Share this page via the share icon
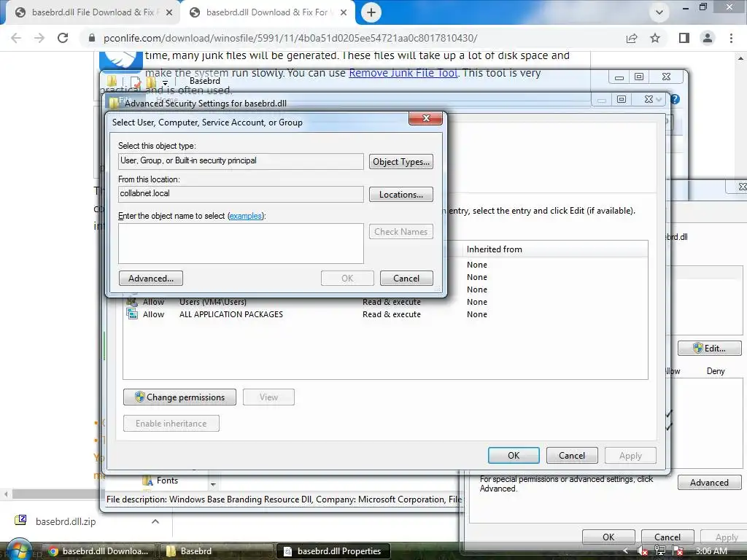The height and width of the screenshot is (560, 747). [x=632, y=38]
